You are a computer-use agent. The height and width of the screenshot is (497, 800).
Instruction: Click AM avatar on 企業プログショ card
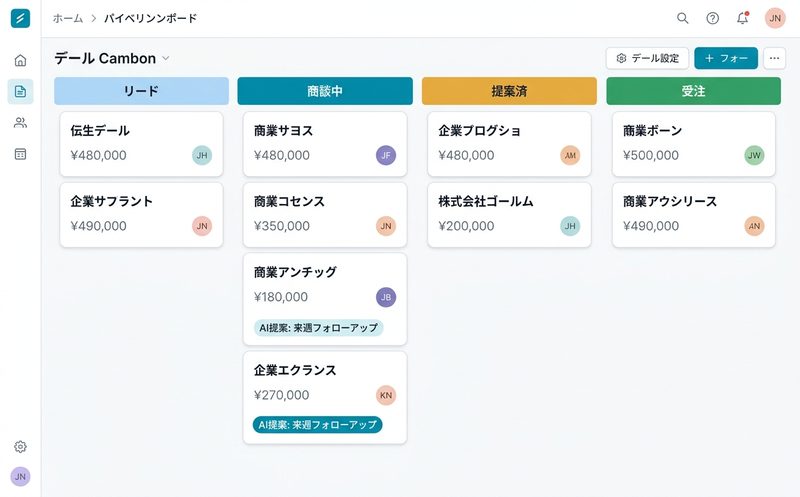(x=570, y=155)
